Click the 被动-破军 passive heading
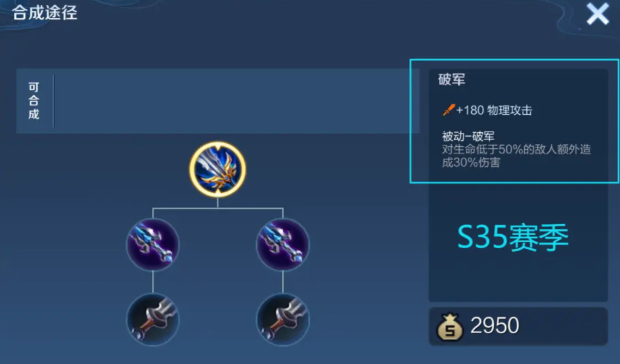This screenshot has width=620, height=364. click(468, 136)
